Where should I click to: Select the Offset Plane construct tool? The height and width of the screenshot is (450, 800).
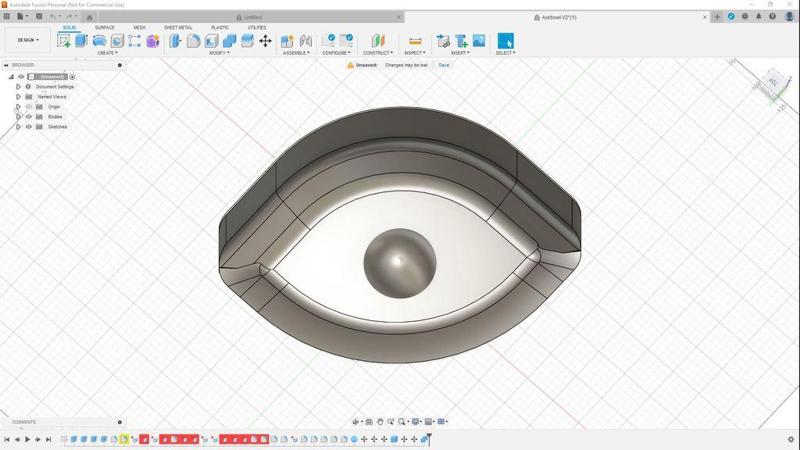coord(378,41)
